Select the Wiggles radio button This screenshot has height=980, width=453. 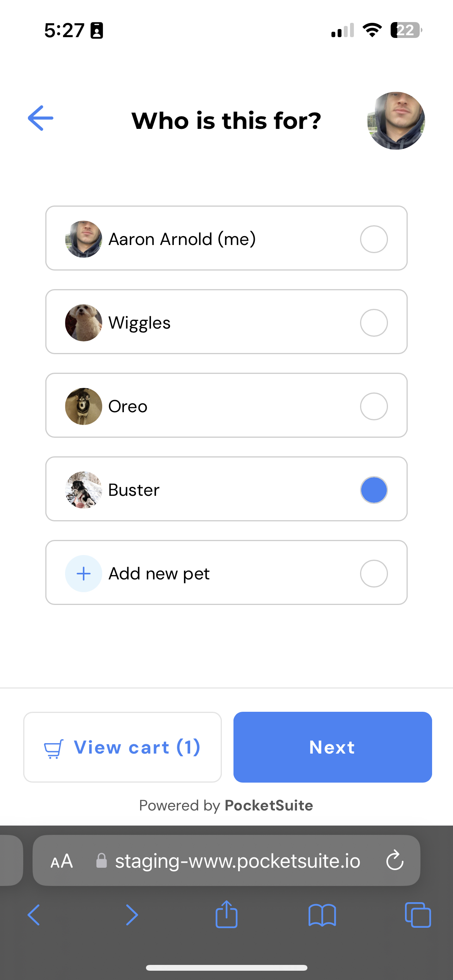[374, 323]
